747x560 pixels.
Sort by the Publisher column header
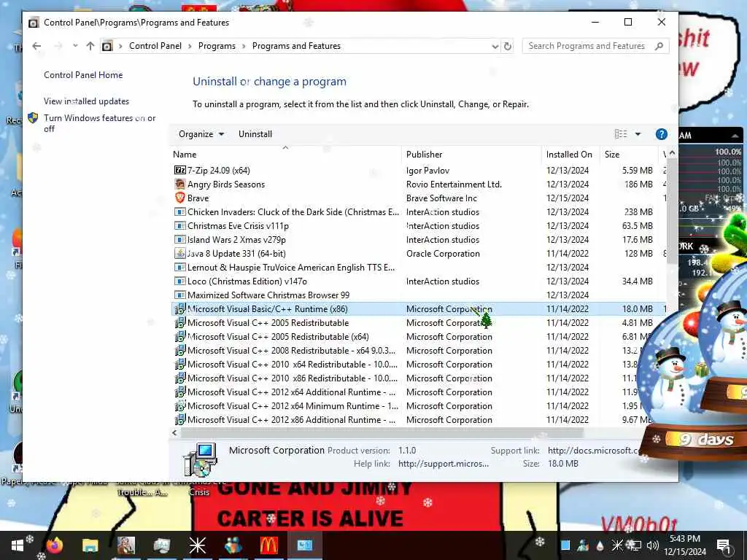[x=472, y=155]
